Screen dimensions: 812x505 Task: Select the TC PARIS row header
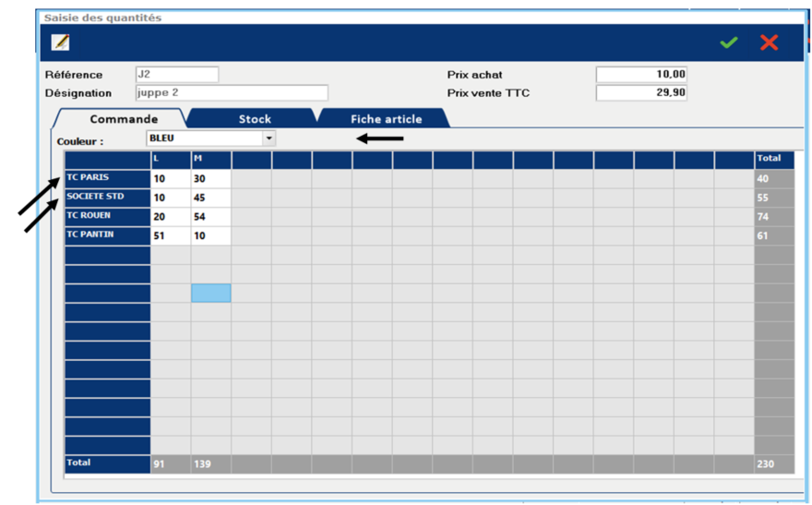coord(107,178)
